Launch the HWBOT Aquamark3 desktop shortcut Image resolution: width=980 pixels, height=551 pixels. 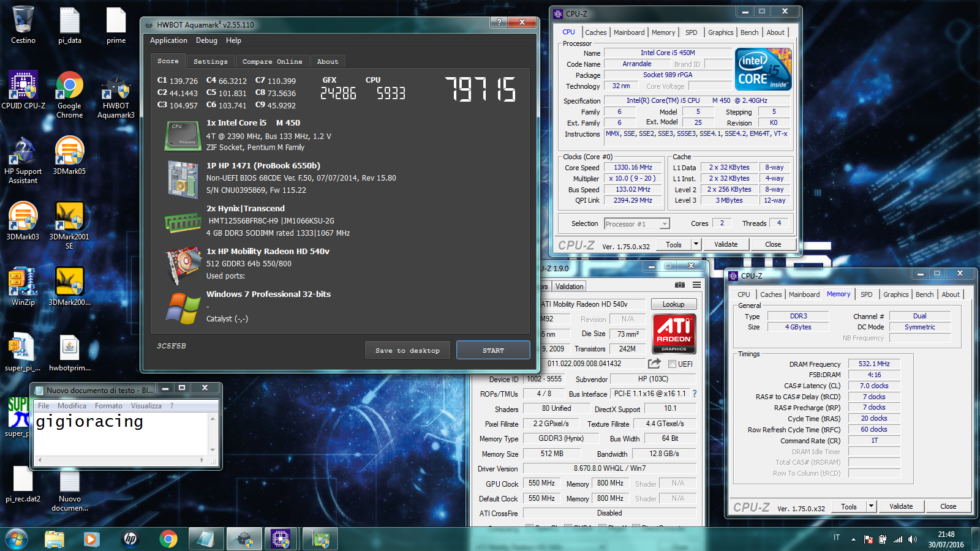[x=116, y=95]
